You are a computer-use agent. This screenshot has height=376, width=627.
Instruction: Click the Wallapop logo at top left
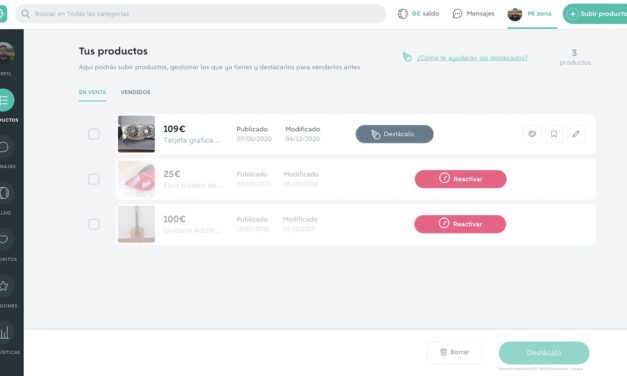[3, 14]
